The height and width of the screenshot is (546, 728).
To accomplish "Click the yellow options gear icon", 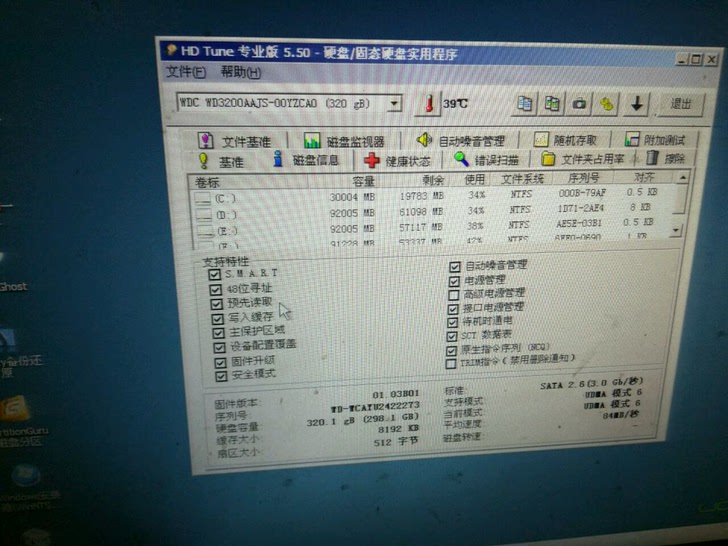I will pos(606,104).
